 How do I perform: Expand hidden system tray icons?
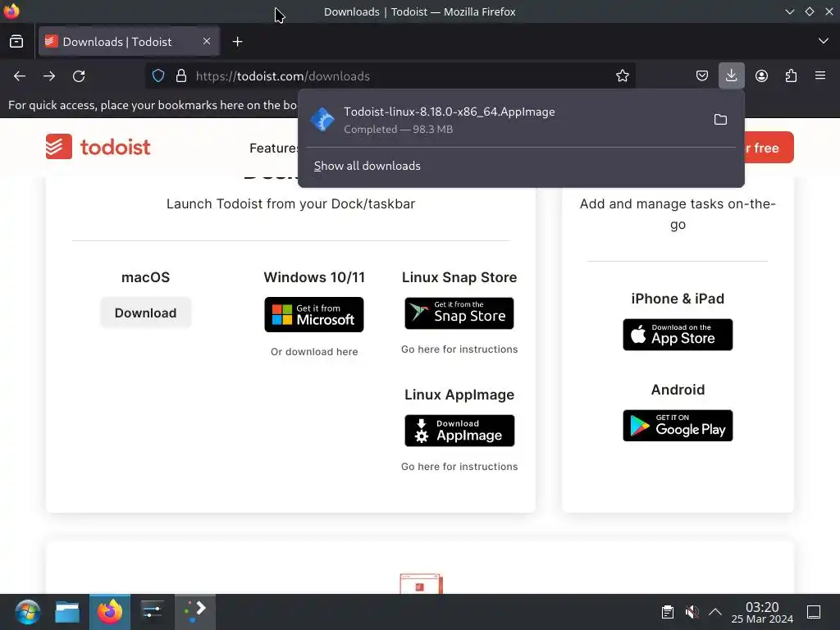point(715,612)
